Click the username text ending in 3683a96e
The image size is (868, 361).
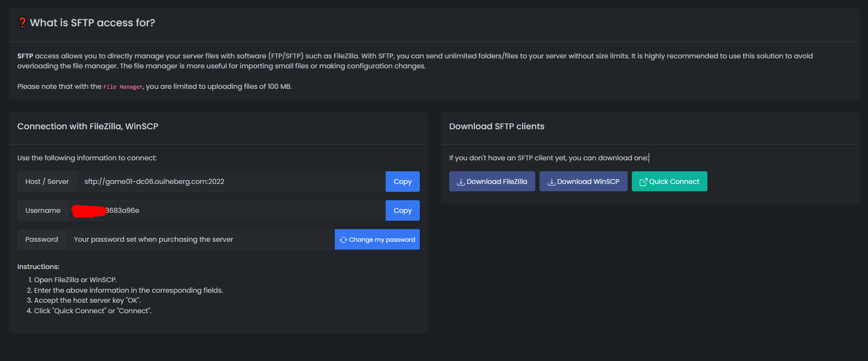click(x=122, y=210)
